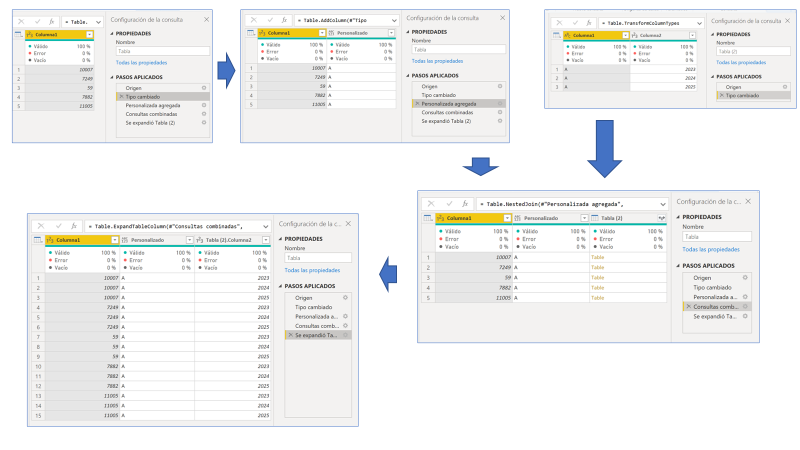This screenshot has height=450, width=800.
Task: Click the 7249 cell in the Table.NestedJoin window
Action: click(x=473, y=267)
